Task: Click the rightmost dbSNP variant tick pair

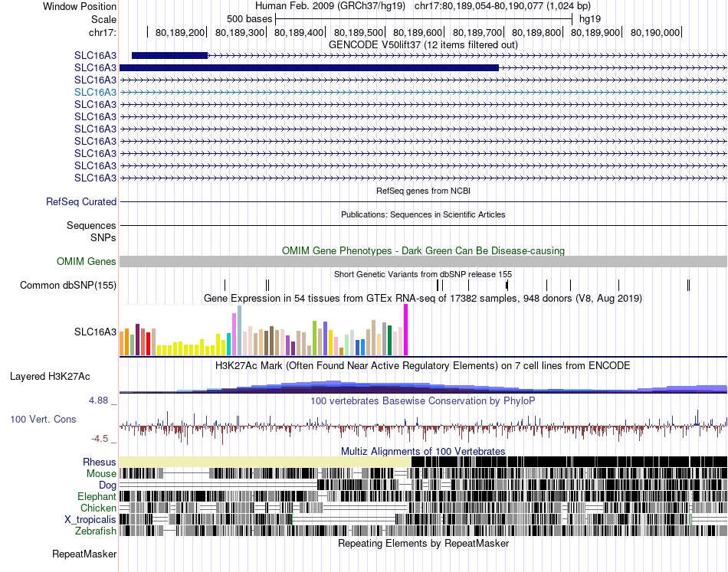Action: [x=689, y=286]
